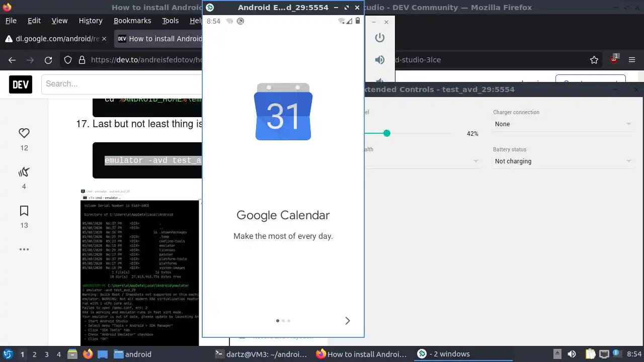Switch to the dl.google.com/android tab
644x362 pixels.
[x=55, y=39]
